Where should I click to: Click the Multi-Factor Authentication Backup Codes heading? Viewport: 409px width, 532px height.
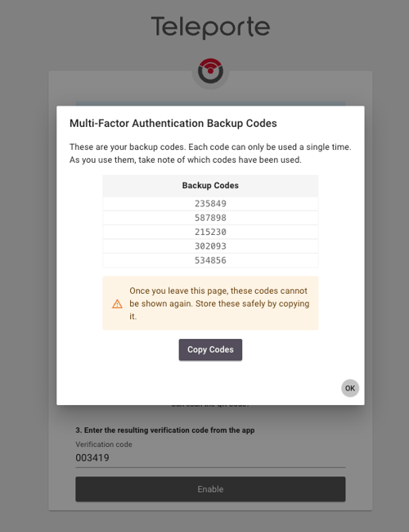pos(173,123)
